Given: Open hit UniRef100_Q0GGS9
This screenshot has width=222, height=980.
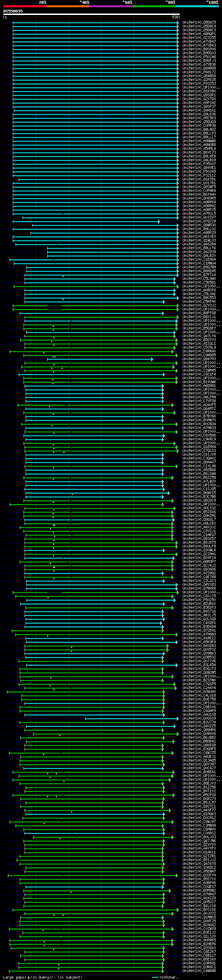Looking at the screenshot, I should [x=199, y=718].
